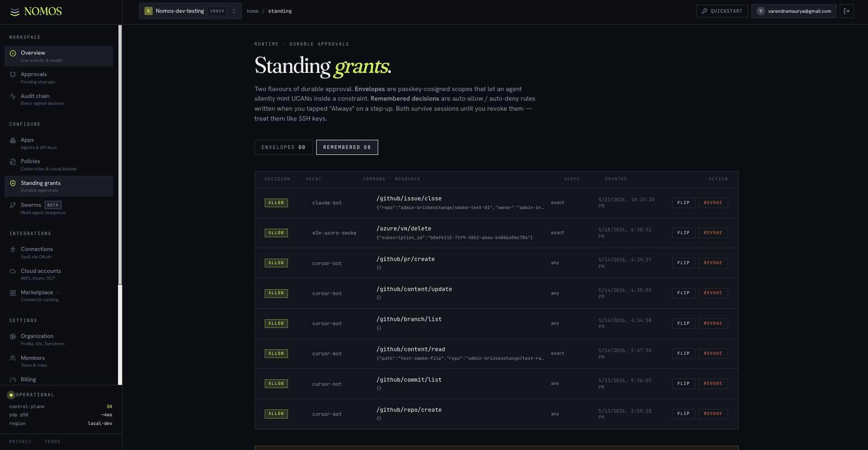
Task: Open the Swarms beta page
Action: coord(59,208)
